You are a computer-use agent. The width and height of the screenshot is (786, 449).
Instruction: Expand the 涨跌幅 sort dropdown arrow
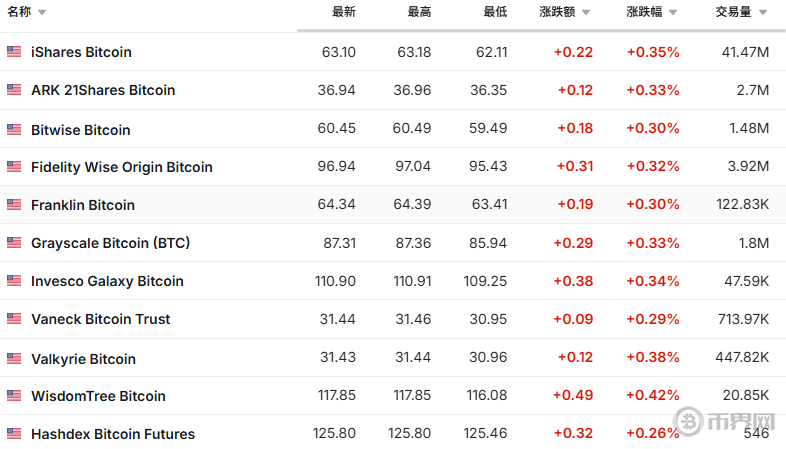tap(673, 13)
